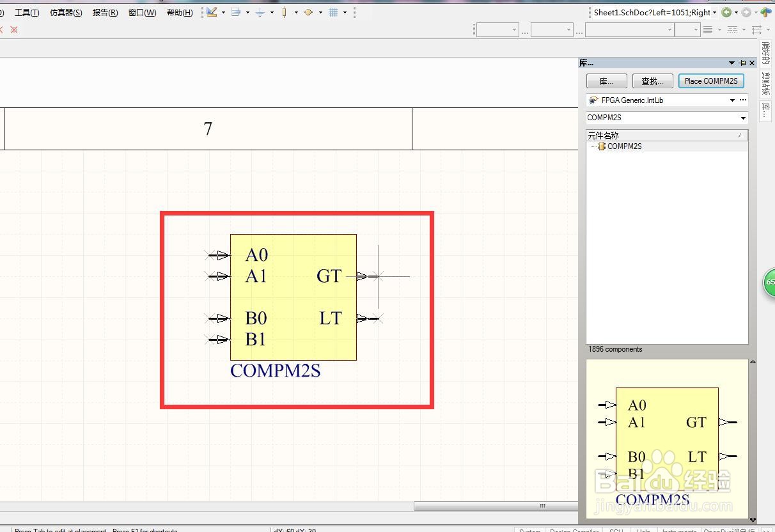Click the arrow style icon at toolbar end
The image size is (775, 532).
coord(757,29)
